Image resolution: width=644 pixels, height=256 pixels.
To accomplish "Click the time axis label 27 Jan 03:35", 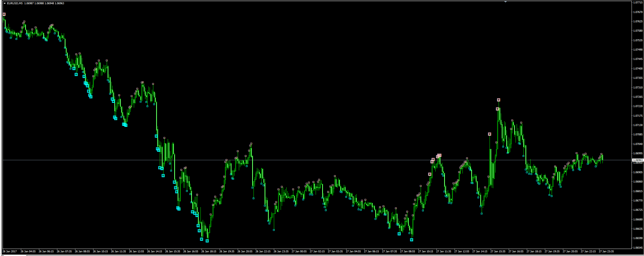I will pos(335,251).
